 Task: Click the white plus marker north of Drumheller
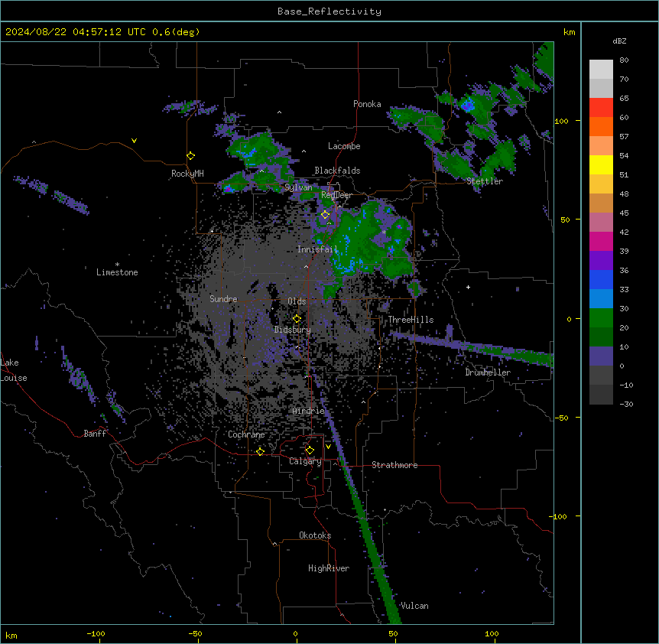468,287
